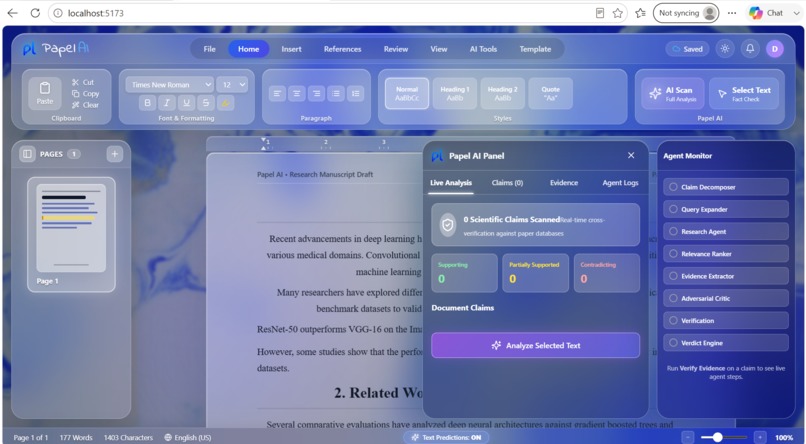Change language English (US) in status bar

click(188, 438)
